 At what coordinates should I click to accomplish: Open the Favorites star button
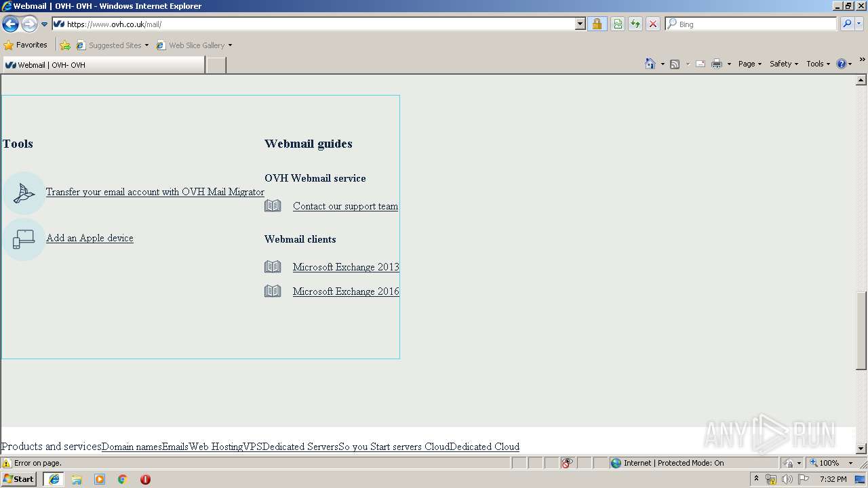point(26,45)
